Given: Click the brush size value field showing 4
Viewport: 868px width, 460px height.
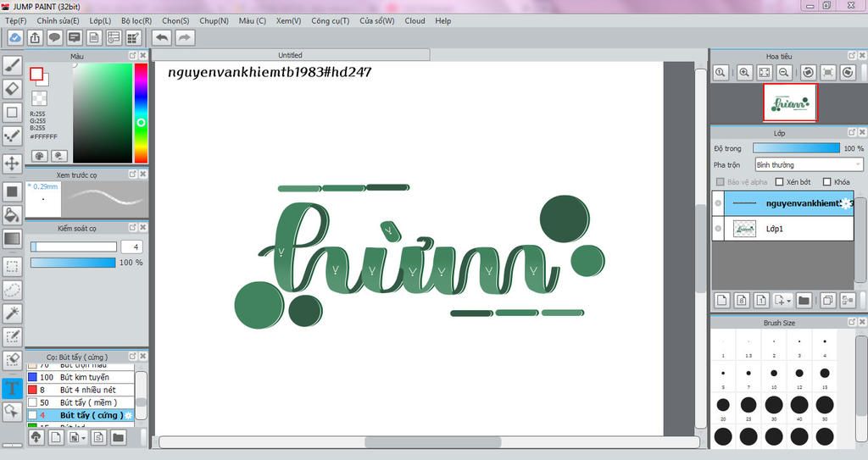Looking at the screenshot, I should point(131,247).
